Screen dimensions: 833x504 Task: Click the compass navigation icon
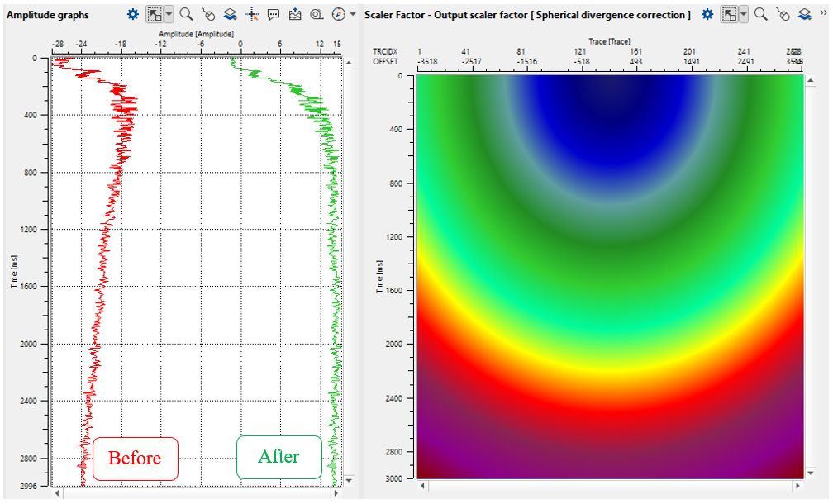339,14
